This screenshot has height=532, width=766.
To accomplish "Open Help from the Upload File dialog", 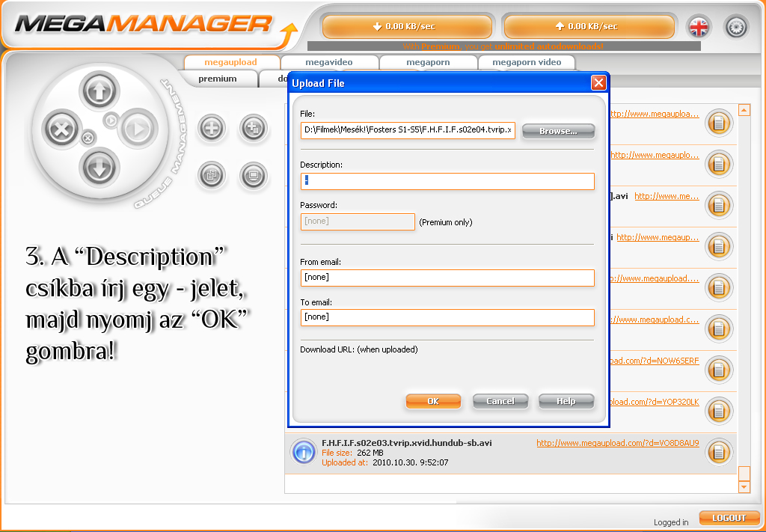I will click(566, 401).
